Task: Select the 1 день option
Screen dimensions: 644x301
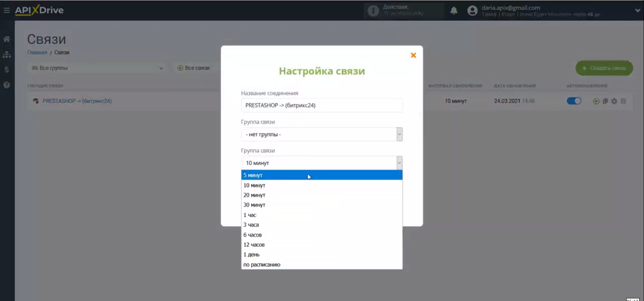Action: click(x=322, y=255)
